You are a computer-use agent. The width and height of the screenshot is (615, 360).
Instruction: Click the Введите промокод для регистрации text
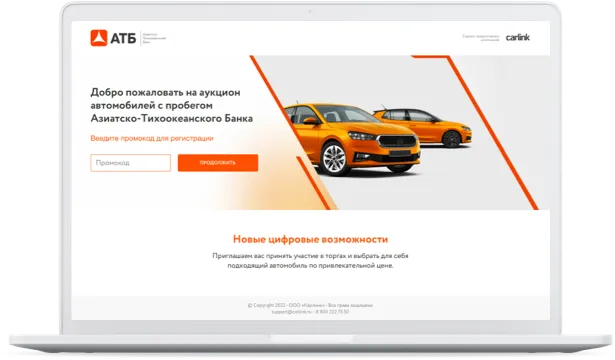[152, 138]
